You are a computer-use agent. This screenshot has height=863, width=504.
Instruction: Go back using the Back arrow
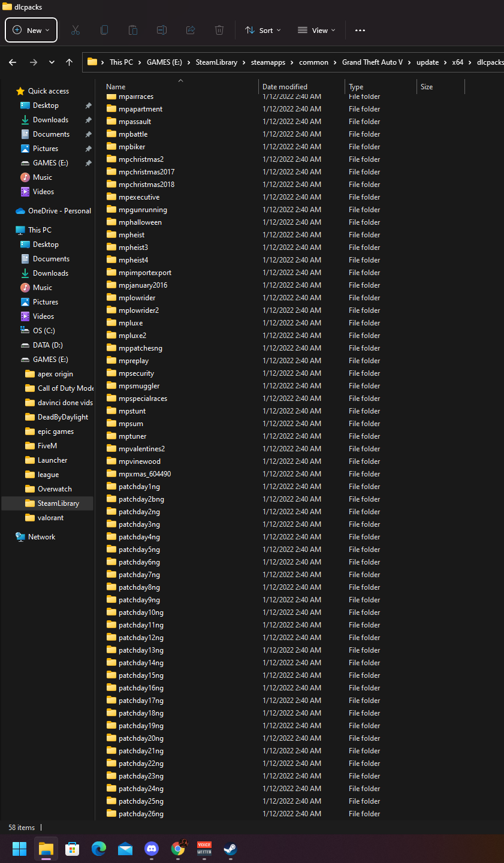(13, 62)
